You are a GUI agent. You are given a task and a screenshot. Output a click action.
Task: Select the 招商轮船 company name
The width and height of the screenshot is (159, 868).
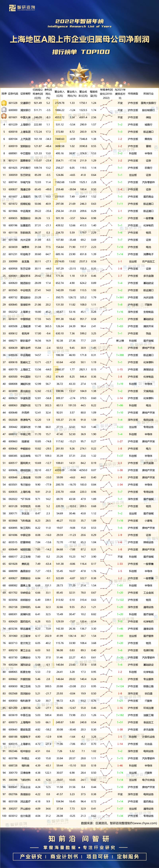[25, 203]
